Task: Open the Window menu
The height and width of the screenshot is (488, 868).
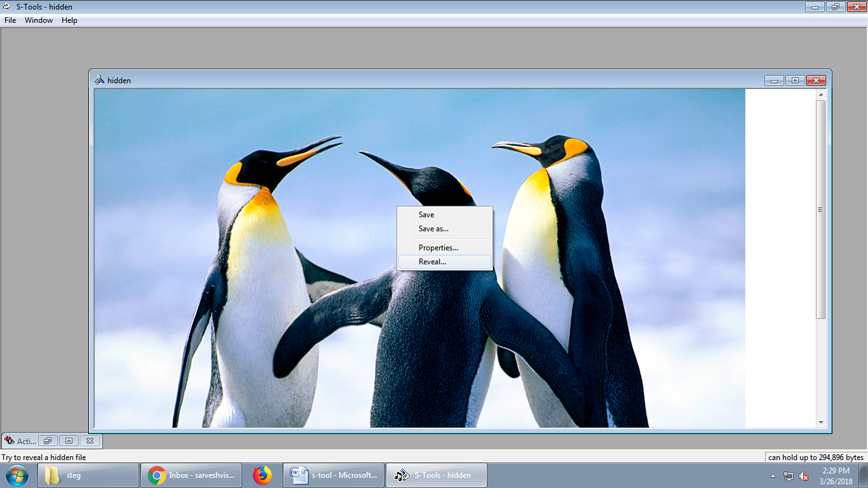Action: (39, 20)
